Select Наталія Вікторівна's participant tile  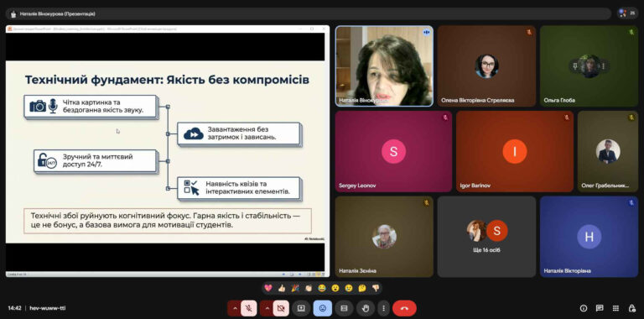pos(589,237)
